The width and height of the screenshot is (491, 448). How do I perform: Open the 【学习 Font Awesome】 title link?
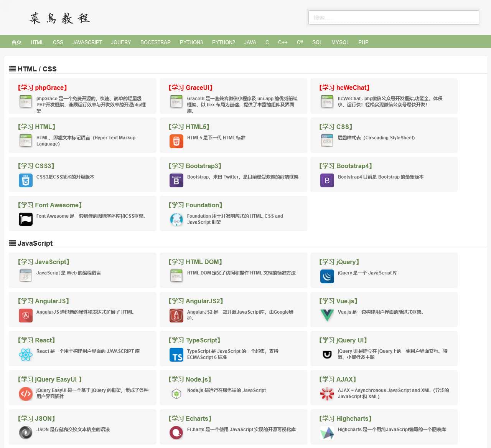tap(50, 205)
